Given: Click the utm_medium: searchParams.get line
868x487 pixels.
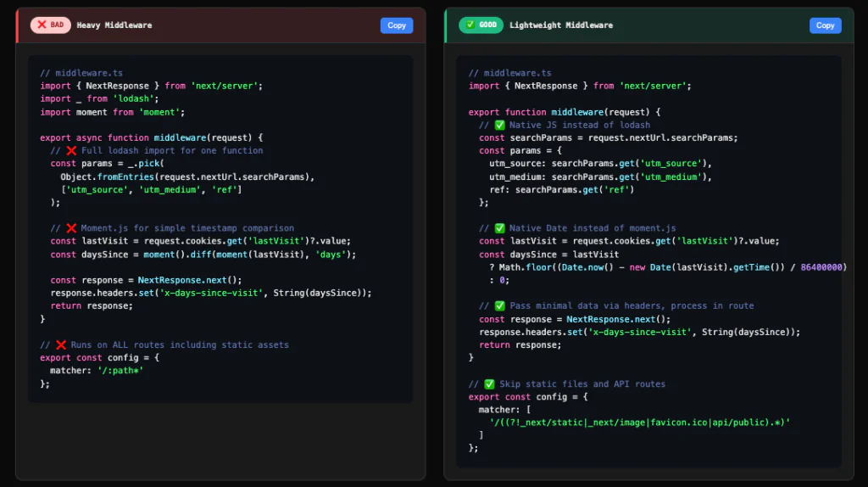Looking at the screenshot, I should tap(600, 176).
